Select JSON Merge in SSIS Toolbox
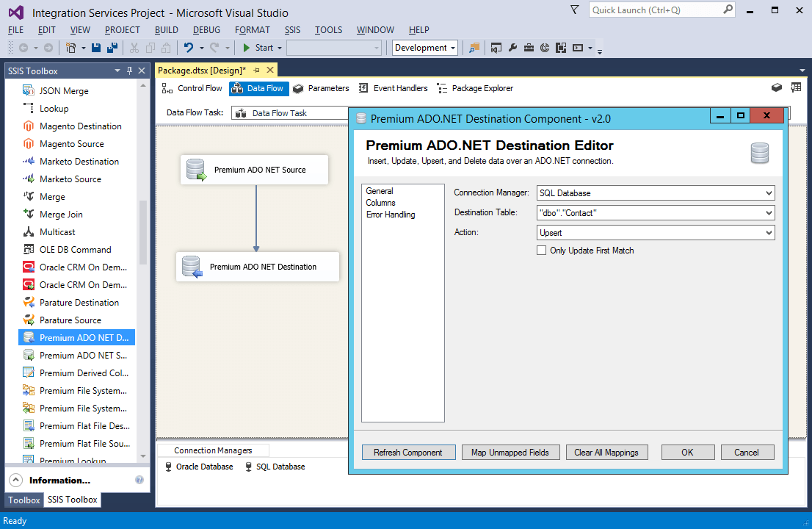This screenshot has height=529, width=812. [x=64, y=90]
